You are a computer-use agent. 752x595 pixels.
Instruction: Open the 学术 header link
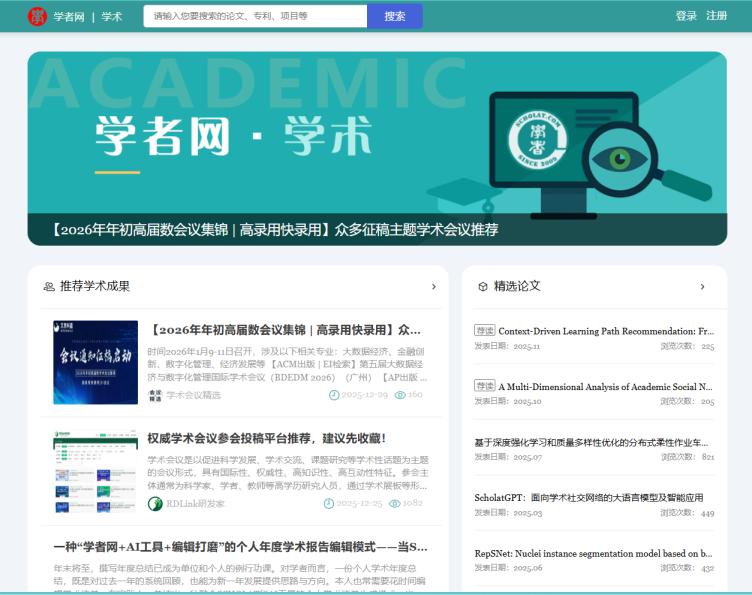112,17
